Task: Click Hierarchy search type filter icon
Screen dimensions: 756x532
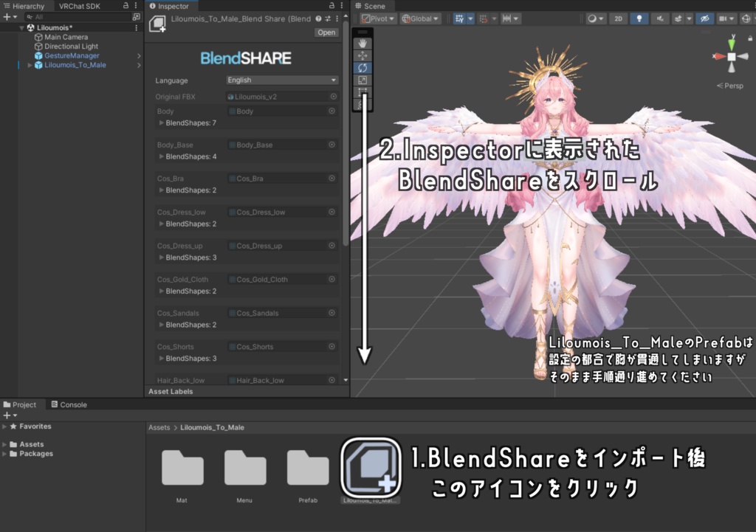Action: [136, 17]
